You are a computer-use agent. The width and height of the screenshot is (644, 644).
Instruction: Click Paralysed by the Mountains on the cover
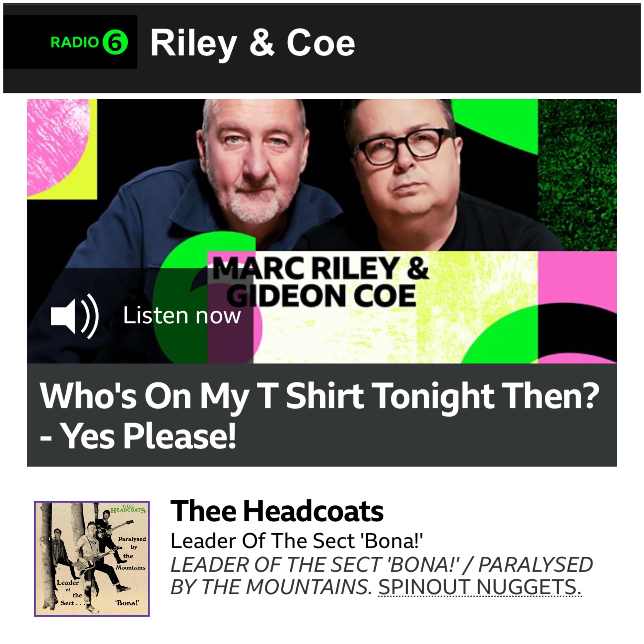point(131,553)
